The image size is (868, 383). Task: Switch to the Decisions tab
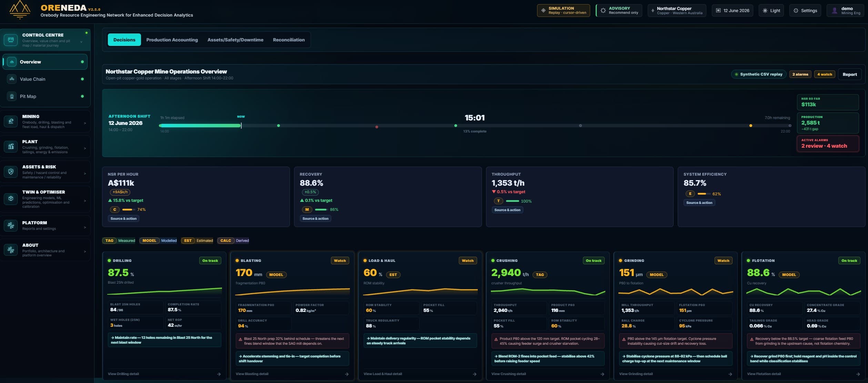(124, 40)
